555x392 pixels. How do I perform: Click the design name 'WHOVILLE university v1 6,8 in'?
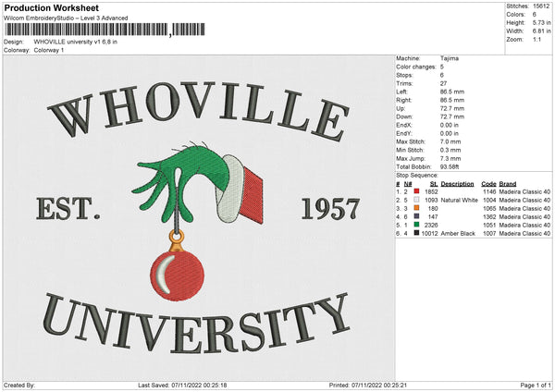pos(76,42)
